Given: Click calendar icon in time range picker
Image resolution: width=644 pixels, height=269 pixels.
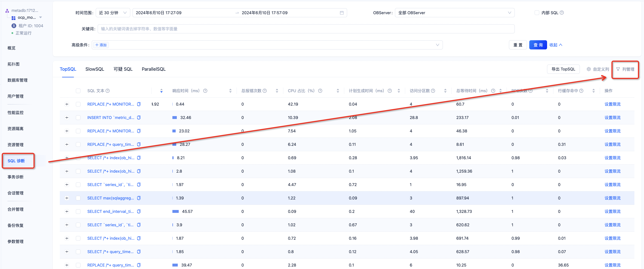Looking at the screenshot, I should click(x=342, y=13).
